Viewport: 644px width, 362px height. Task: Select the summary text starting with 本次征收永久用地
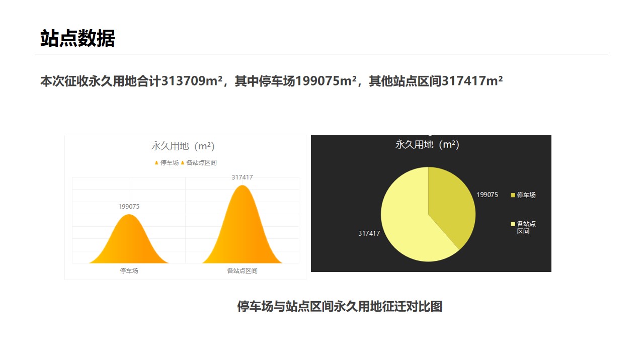(x=271, y=81)
